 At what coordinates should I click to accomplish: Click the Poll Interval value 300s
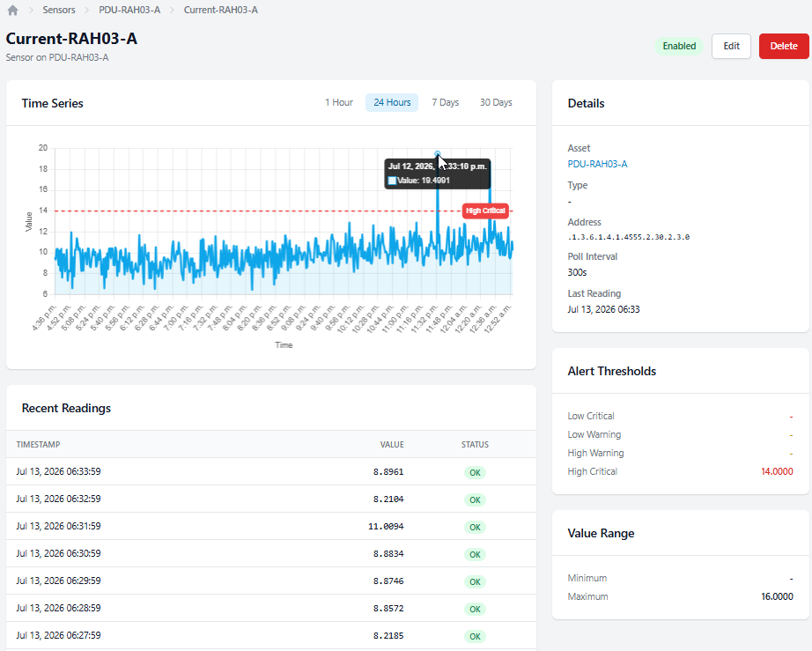577,272
